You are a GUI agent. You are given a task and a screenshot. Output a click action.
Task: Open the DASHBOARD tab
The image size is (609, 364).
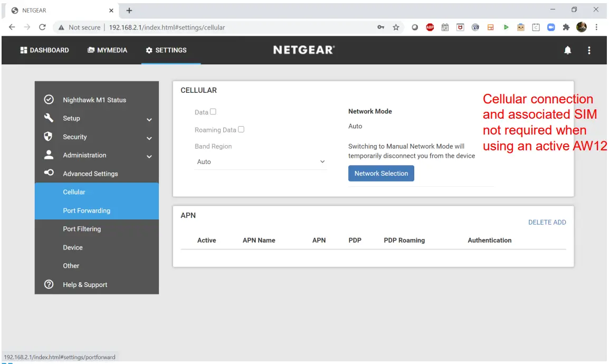[44, 50]
